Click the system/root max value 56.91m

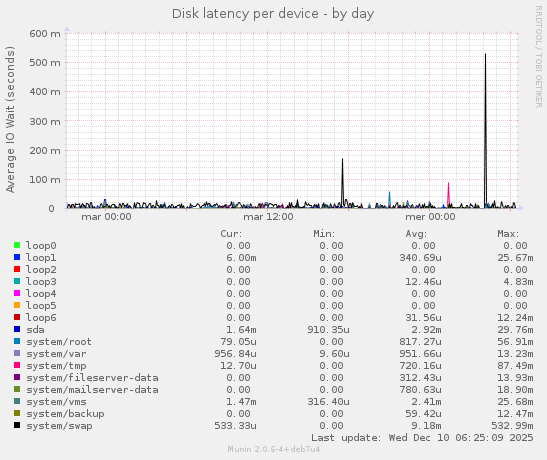pyautogui.click(x=515, y=341)
